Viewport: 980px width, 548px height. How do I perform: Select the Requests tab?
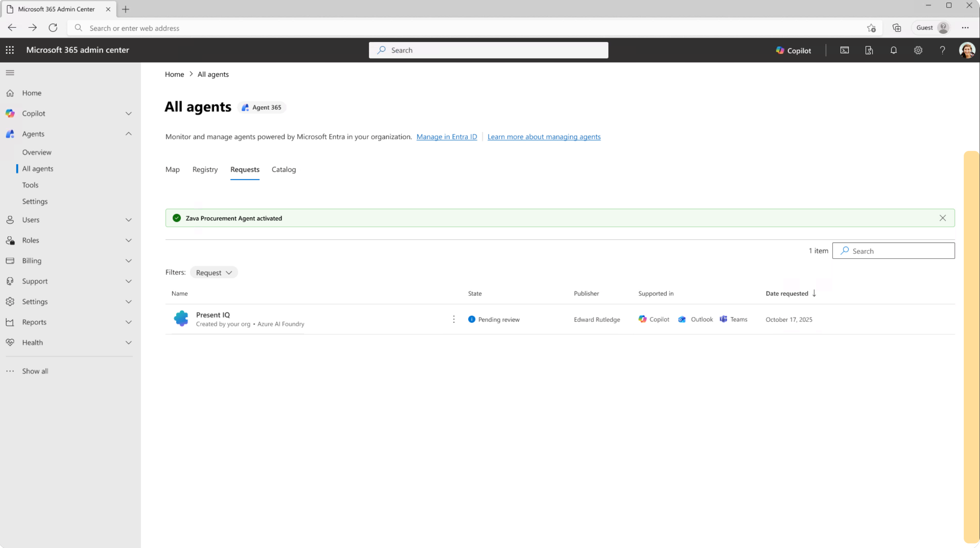pyautogui.click(x=245, y=170)
